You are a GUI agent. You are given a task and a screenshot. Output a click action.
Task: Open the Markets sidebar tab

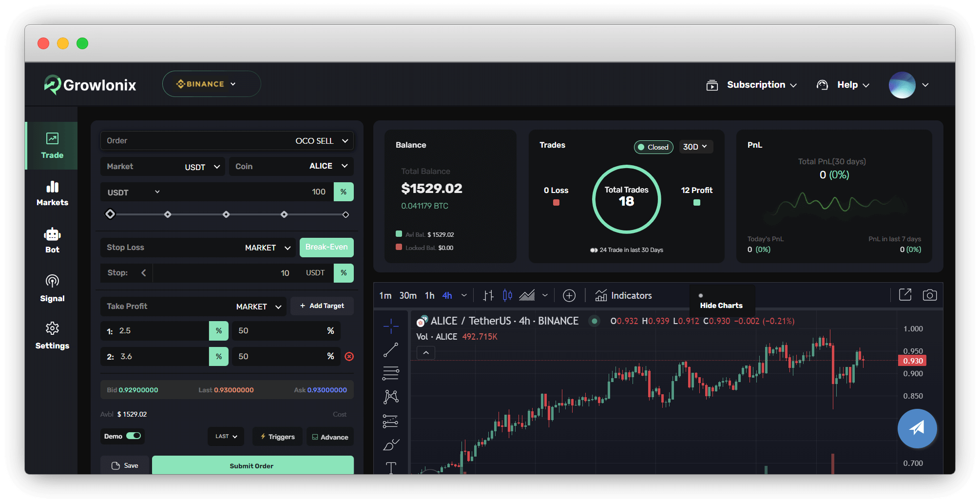click(x=52, y=193)
